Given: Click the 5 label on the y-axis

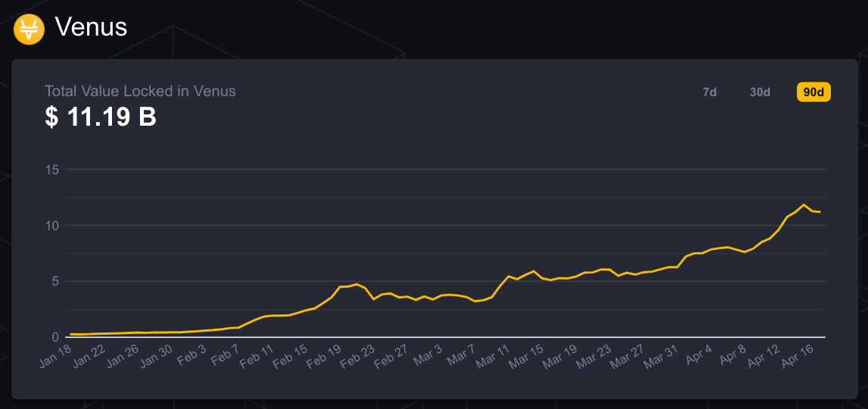Looking at the screenshot, I should coord(55,281).
